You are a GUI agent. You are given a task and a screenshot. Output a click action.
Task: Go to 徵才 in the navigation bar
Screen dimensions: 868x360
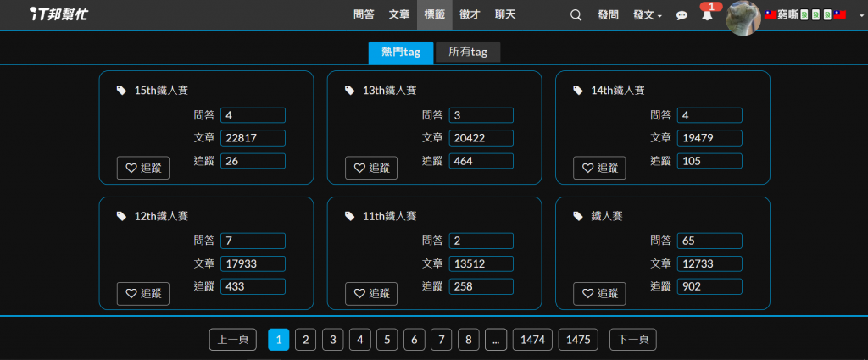coord(470,14)
